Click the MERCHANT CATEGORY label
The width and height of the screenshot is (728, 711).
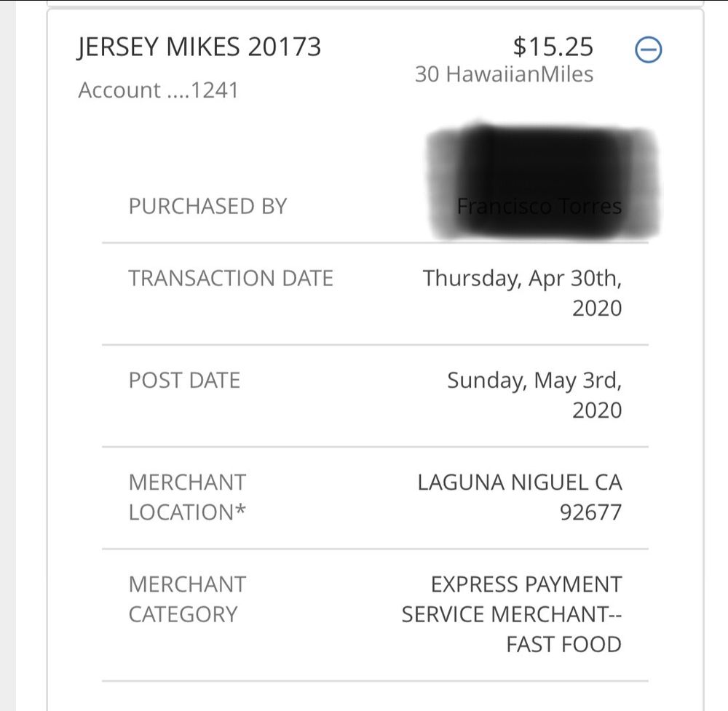188,599
